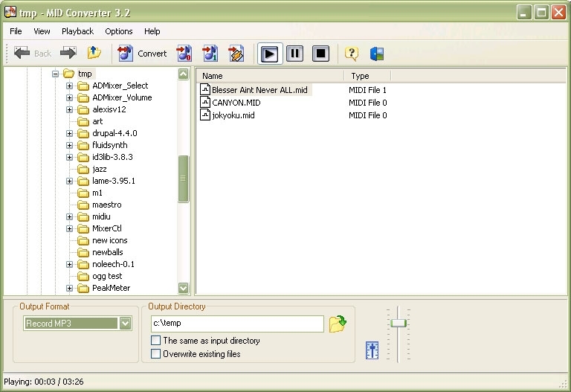Open the Output Format dropdown
Viewport: 571px width, 392px height.
point(125,323)
